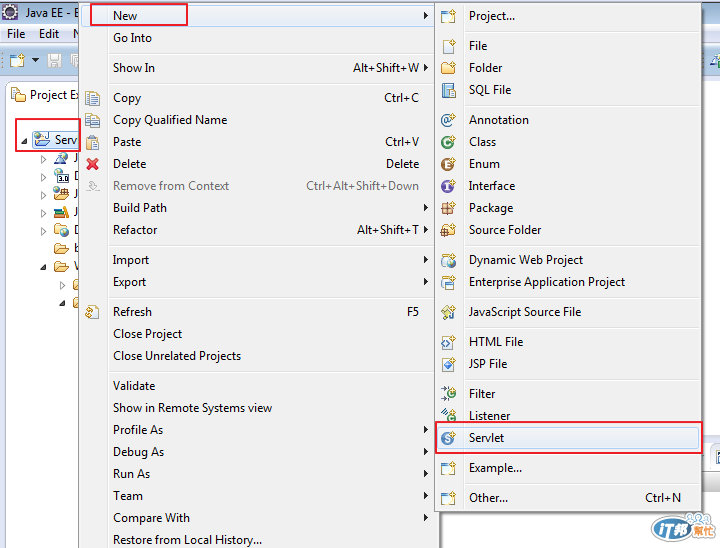720x548 pixels.
Task: Click the Enterprise Application Project icon
Action: click(448, 282)
